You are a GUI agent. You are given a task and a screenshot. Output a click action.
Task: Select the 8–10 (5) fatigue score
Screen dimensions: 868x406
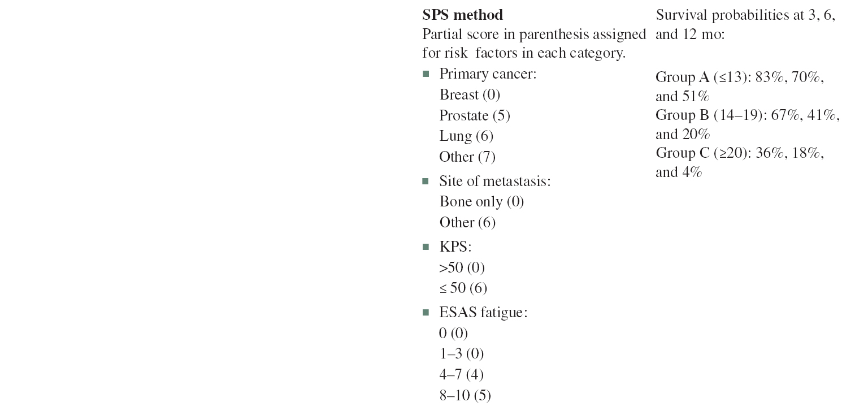coord(465,396)
